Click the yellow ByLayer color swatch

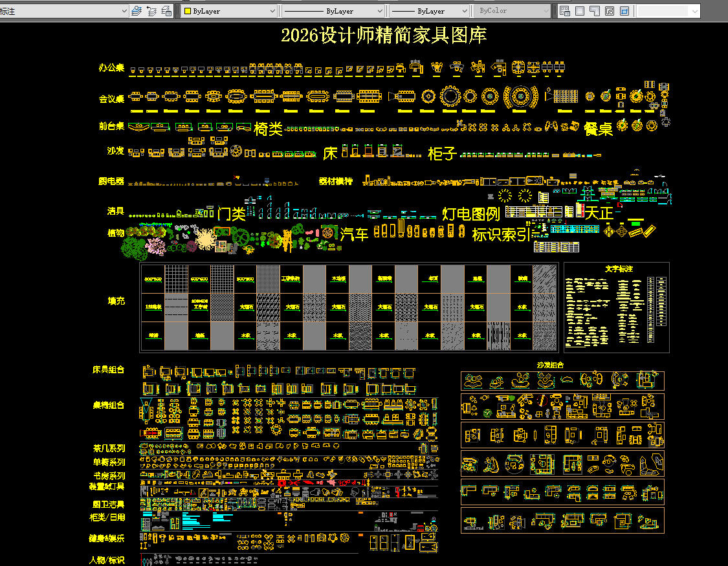pyautogui.click(x=188, y=11)
